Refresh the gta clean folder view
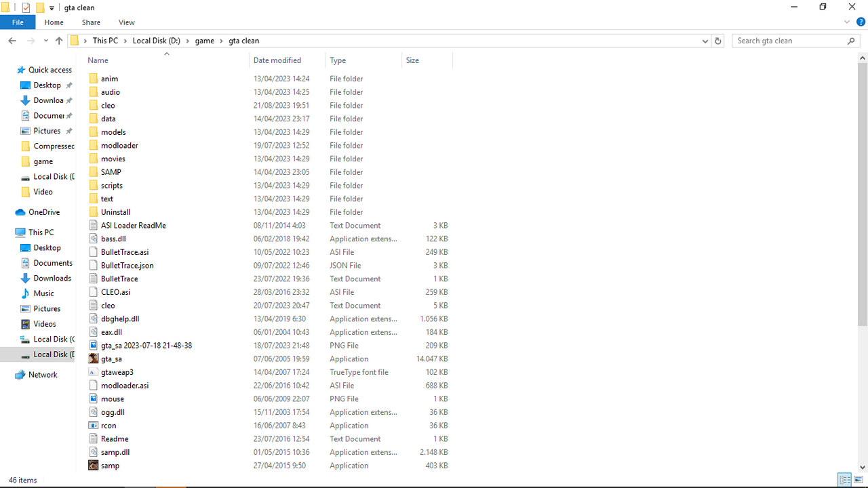 718,41
